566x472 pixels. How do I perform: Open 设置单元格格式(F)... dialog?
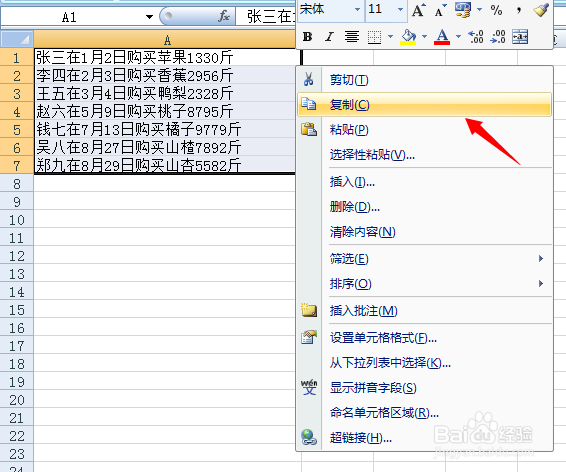424,338
